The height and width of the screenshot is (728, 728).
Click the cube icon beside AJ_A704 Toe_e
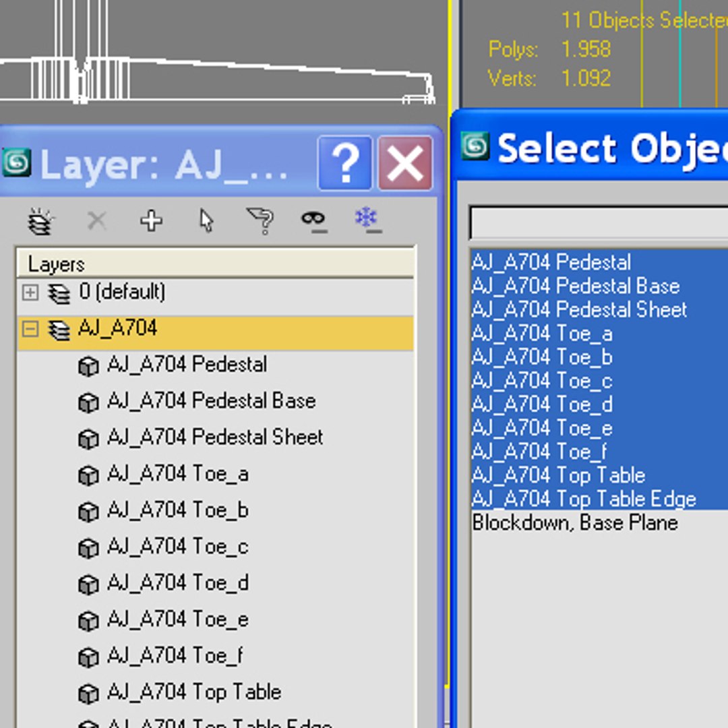[x=88, y=621]
